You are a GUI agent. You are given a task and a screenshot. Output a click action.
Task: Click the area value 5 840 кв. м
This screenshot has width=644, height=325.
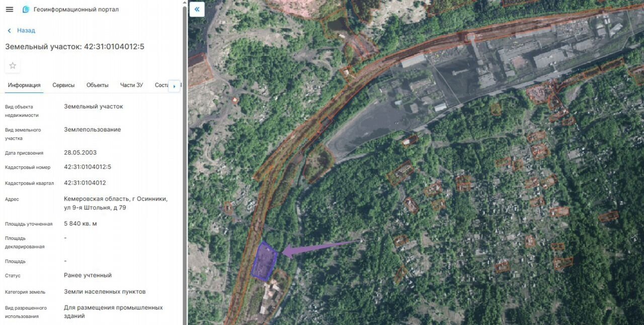pos(80,224)
